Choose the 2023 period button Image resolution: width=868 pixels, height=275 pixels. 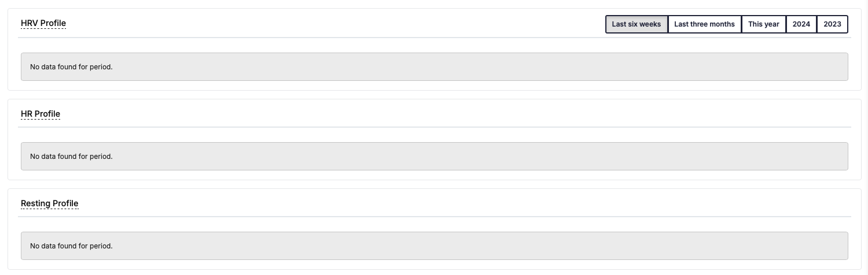pos(832,24)
